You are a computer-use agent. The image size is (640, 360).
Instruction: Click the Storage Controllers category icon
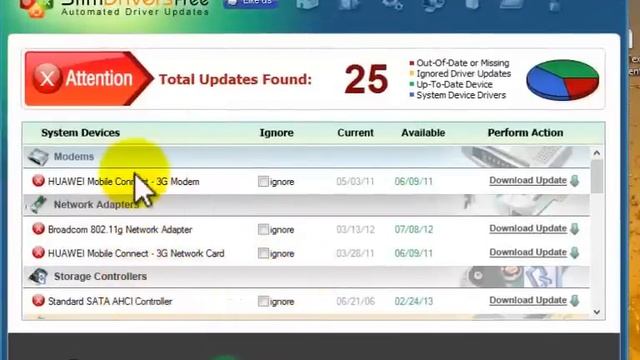coord(38,276)
